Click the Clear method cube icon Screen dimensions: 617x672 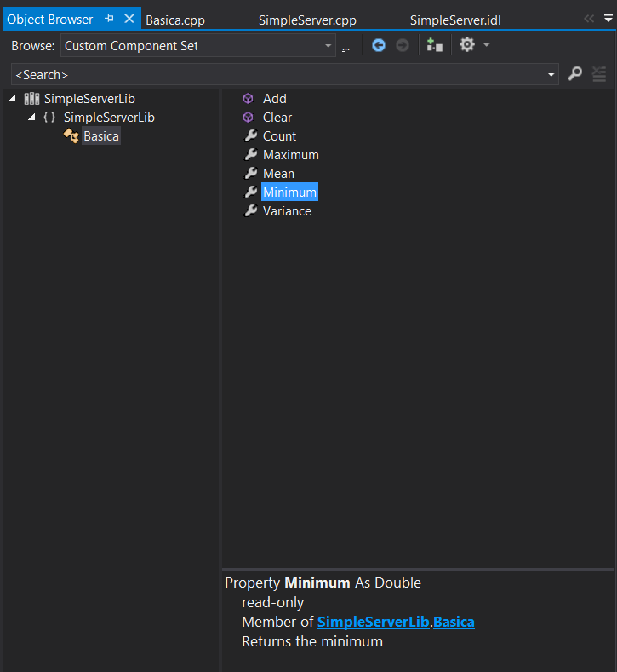pos(248,117)
